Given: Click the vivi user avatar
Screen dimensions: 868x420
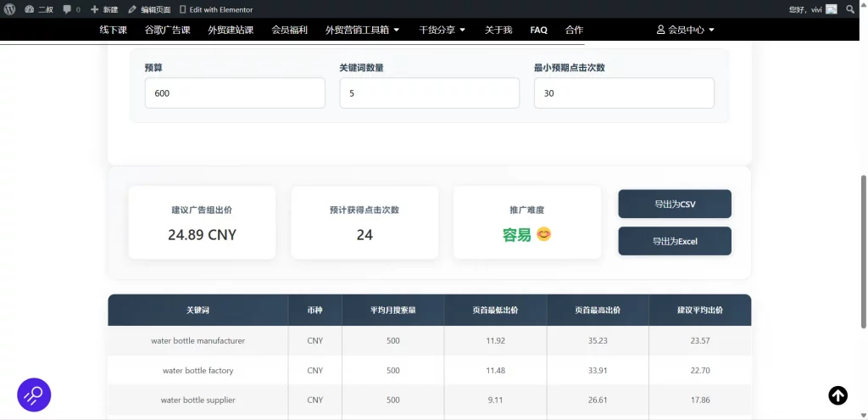Looking at the screenshot, I should [832, 9].
